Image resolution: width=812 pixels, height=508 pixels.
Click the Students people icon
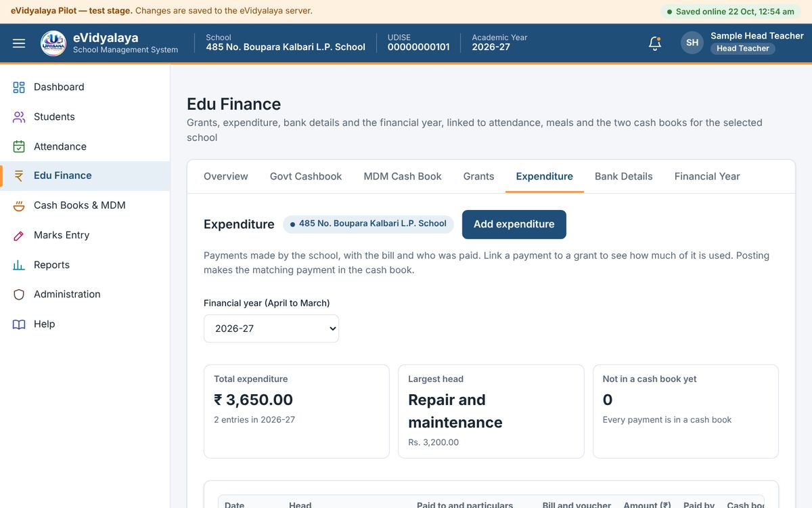point(19,117)
